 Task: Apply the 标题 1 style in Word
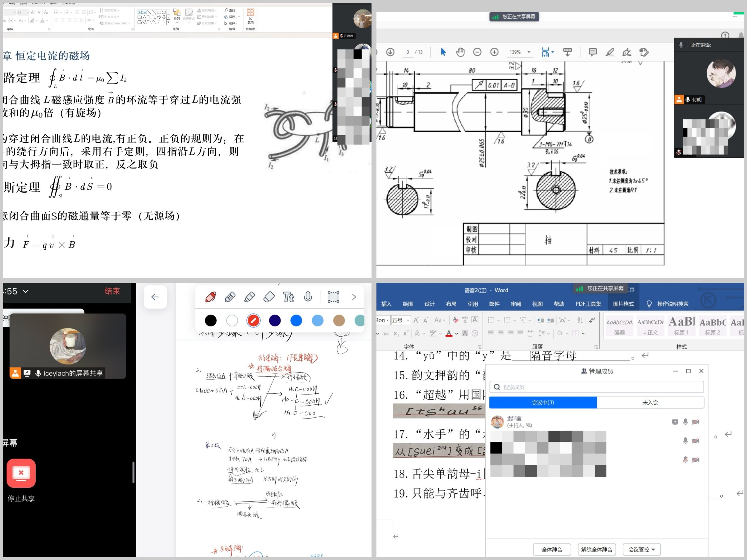coord(681,326)
